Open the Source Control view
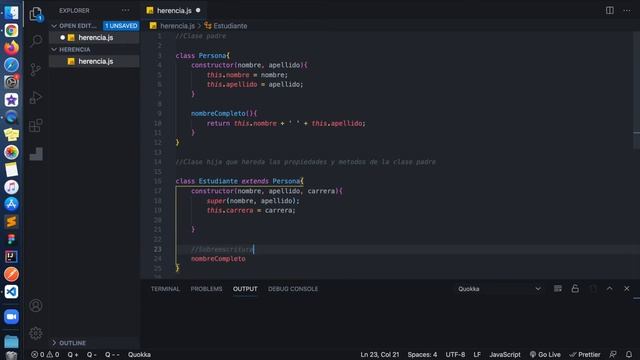The height and width of the screenshot is (360, 640). [36, 69]
